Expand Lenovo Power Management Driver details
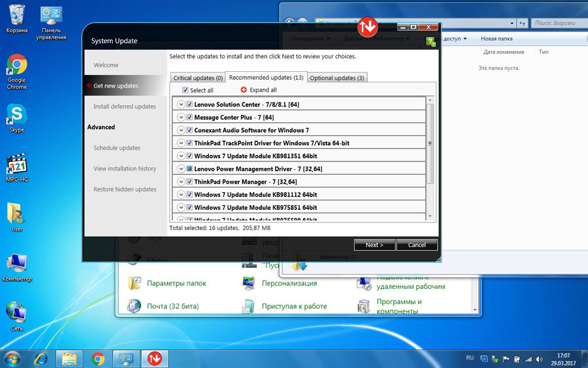Viewport: 588px width, 368px height. tap(181, 169)
